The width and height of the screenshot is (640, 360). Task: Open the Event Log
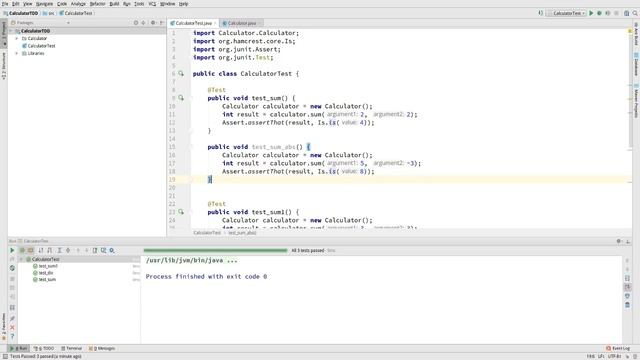pyautogui.click(x=618, y=348)
